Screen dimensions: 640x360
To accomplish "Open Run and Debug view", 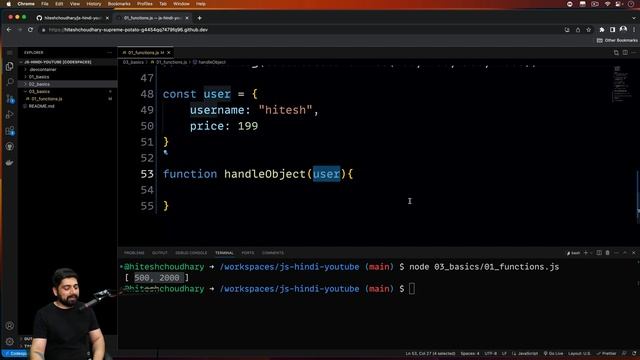I will (x=10, y=115).
